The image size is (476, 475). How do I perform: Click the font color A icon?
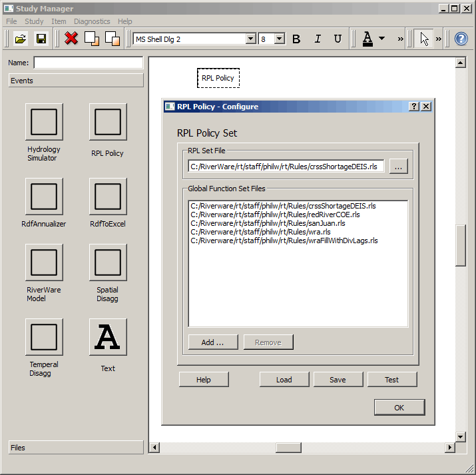[x=367, y=39]
